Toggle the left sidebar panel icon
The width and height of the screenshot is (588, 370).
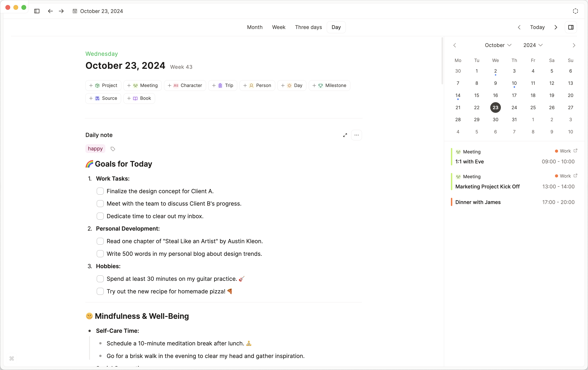pyautogui.click(x=37, y=11)
